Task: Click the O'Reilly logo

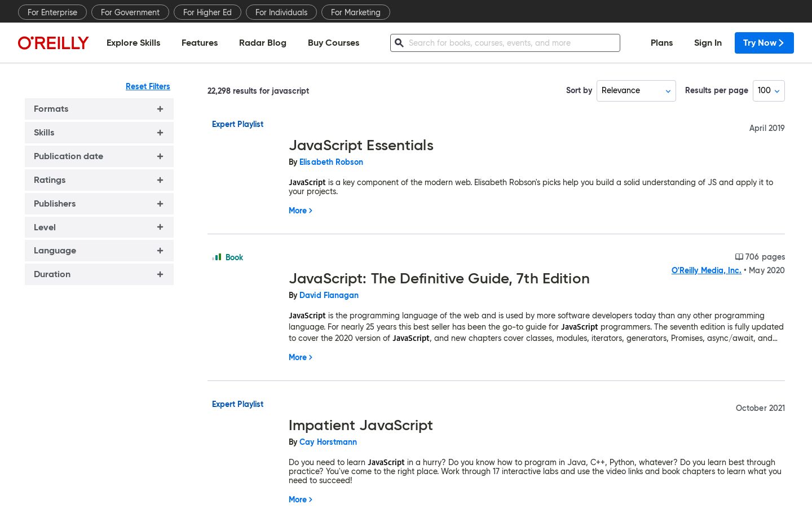Action: click(54, 43)
